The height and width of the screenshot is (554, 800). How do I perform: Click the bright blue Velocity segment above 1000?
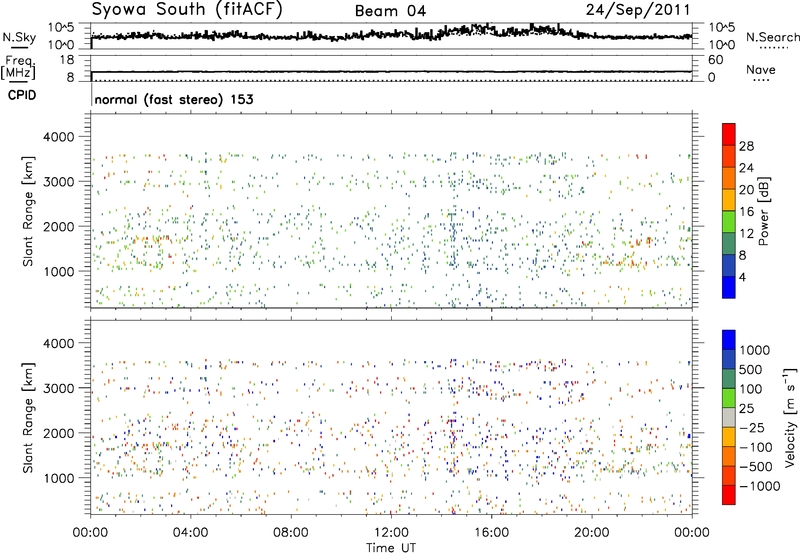[x=729, y=340]
